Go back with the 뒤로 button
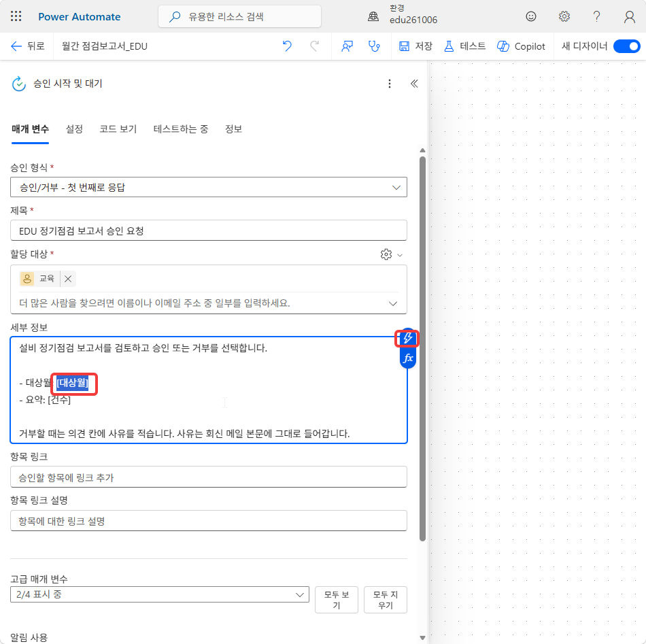The image size is (646, 644). click(x=27, y=46)
